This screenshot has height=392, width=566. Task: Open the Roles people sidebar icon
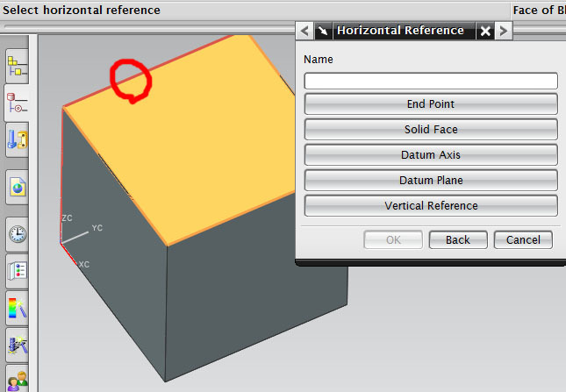click(x=17, y=379)
